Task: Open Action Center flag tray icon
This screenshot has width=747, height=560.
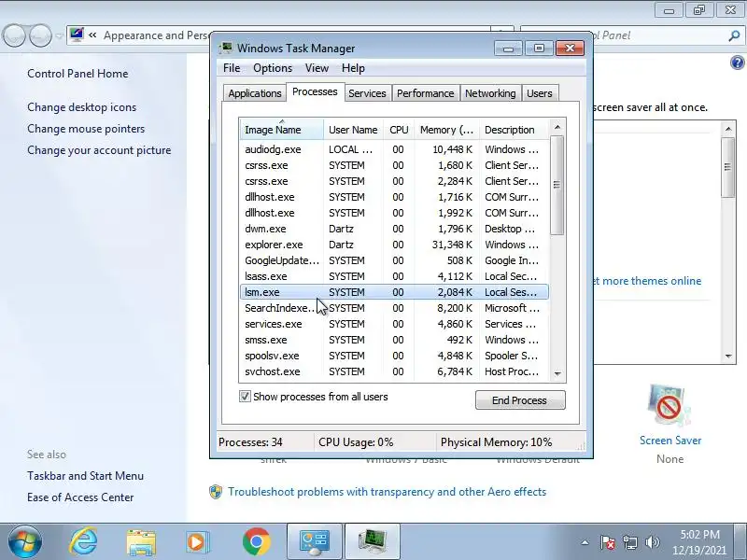Action: tap(608, 542)
